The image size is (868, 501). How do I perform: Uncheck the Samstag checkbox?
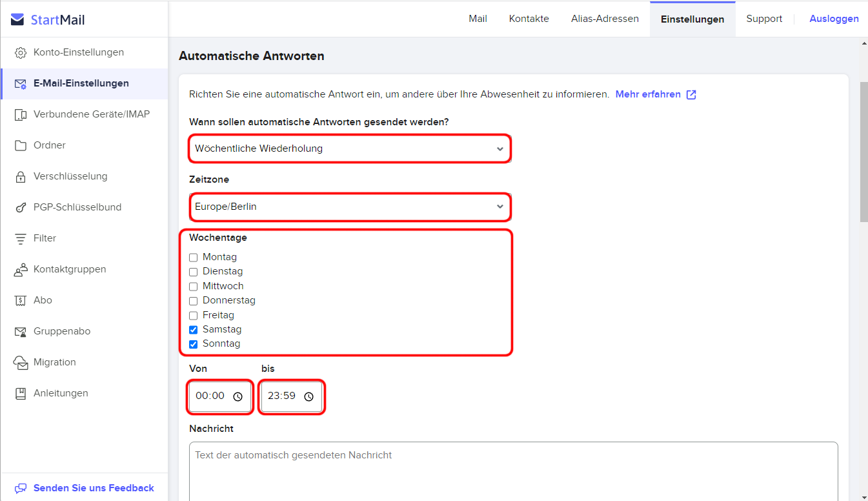[193, 330]
